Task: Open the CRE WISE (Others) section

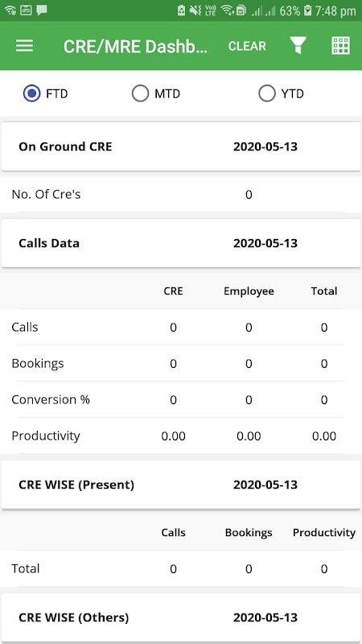Action: (180, 617)
